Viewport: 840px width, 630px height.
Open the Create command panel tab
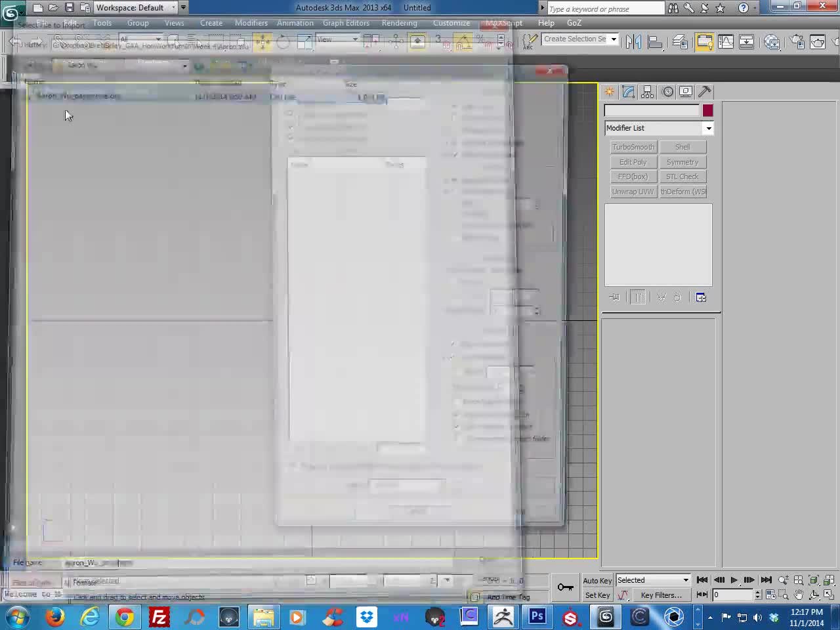(610, 92)
